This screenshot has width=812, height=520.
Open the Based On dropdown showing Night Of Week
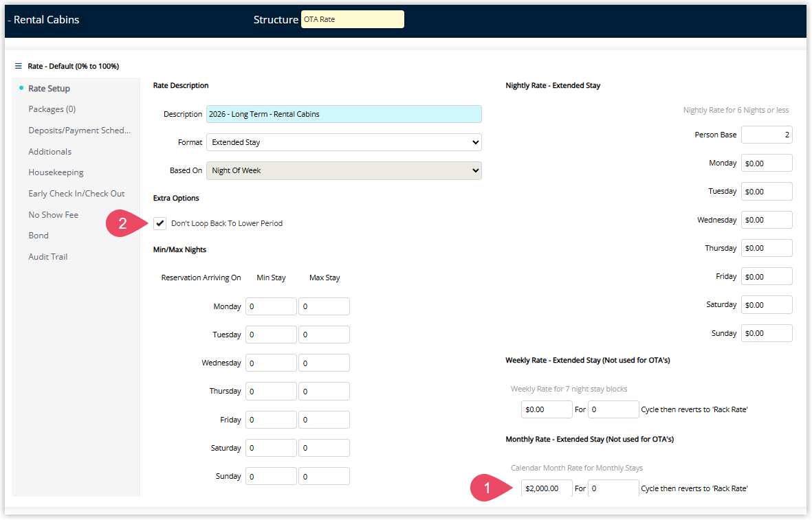(344, 171)
